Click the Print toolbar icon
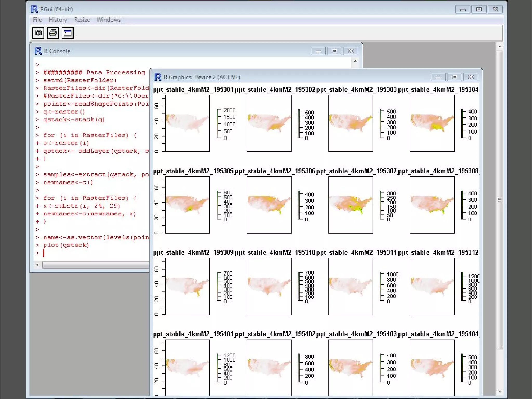 click(x=53, y=33)
